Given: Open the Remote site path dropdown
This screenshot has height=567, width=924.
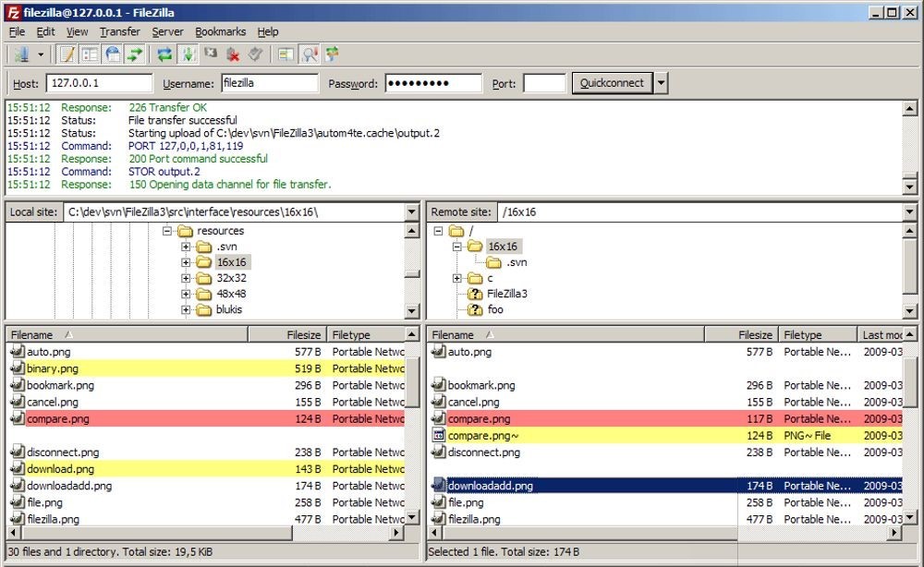Looking at the screenshot, I should 909,212.
